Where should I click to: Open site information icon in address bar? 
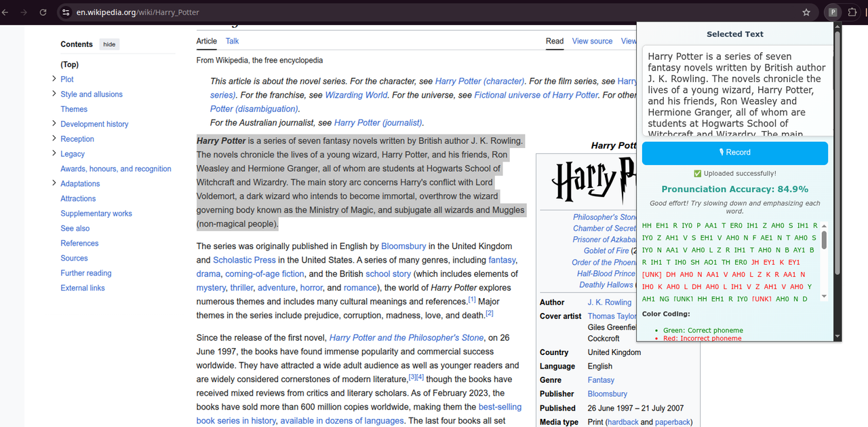(x=65, y=12)
